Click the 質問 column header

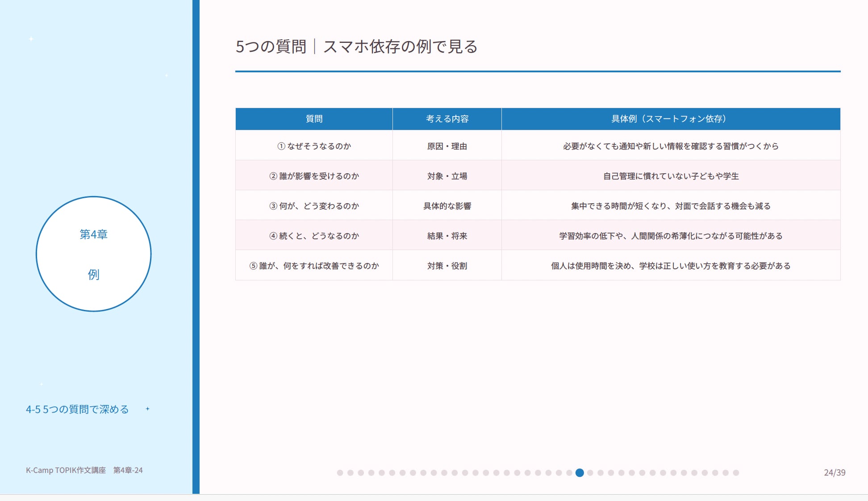(x=314, y=119)
